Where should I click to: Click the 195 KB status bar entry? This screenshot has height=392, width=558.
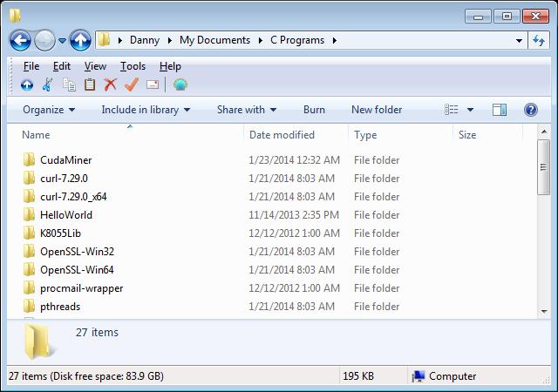pyautogui.click(x=358, y=376)
